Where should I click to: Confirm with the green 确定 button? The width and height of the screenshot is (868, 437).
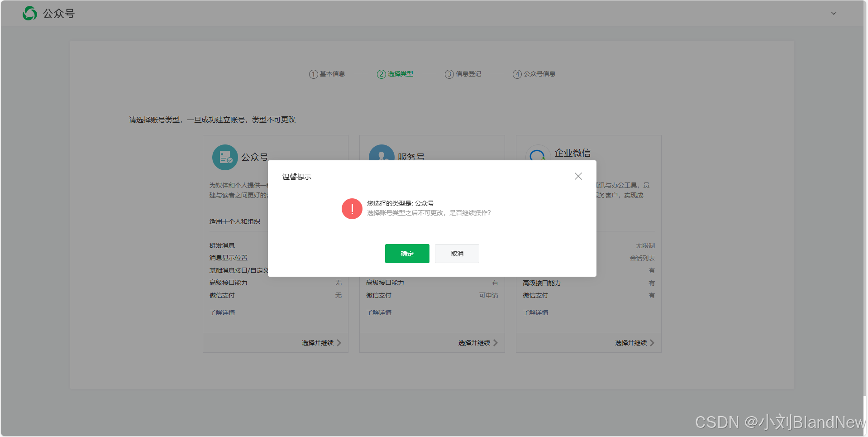tap(407, 254)
